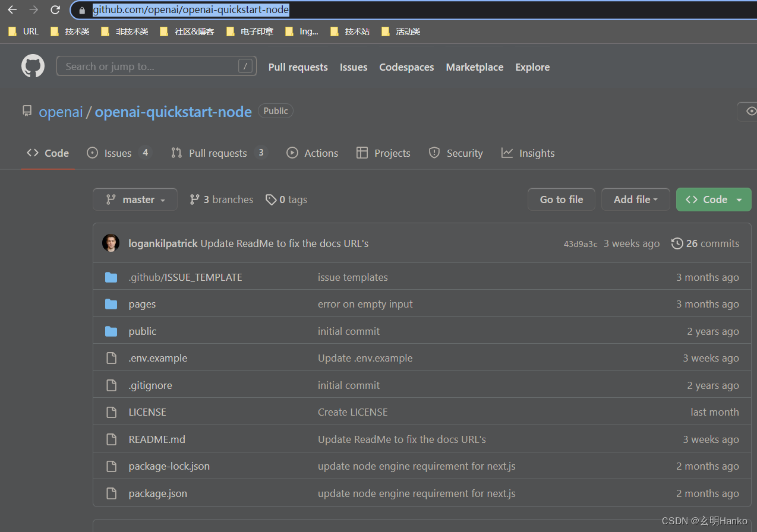Click the repository book icon beside openai
Viewport: 757px width, 532px height.
pyautogui.click(x=27, y=111)
